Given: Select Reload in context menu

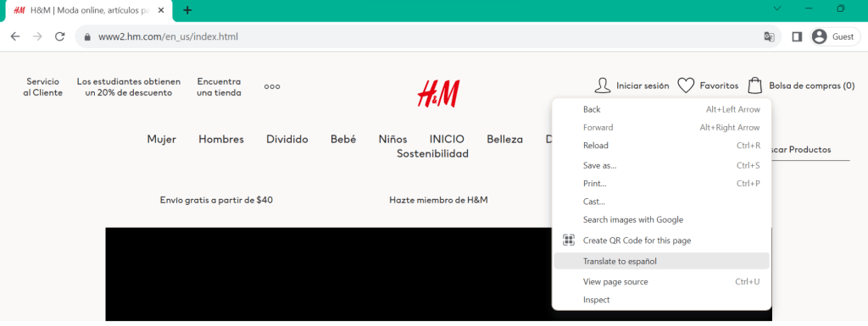Looking at the screenshot, I should point(661,146).
